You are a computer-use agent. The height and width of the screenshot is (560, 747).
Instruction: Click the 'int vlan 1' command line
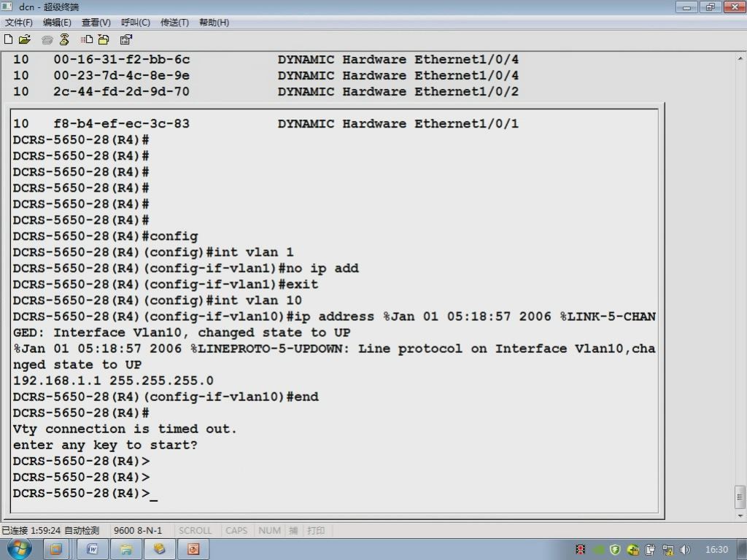click(x=153, y=252)
